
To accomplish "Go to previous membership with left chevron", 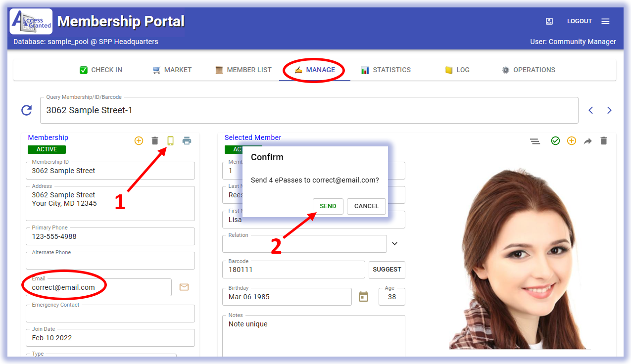I will tap(591, 110).
